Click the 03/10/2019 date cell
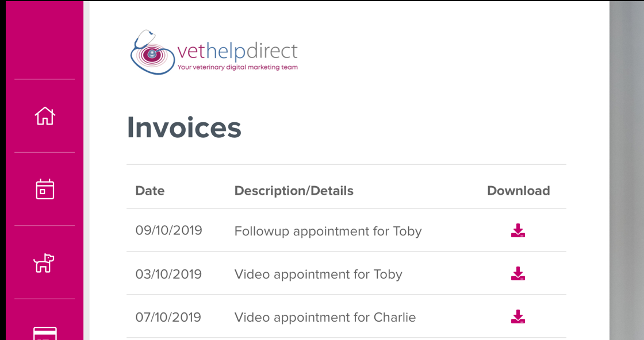 click(168, 275)
